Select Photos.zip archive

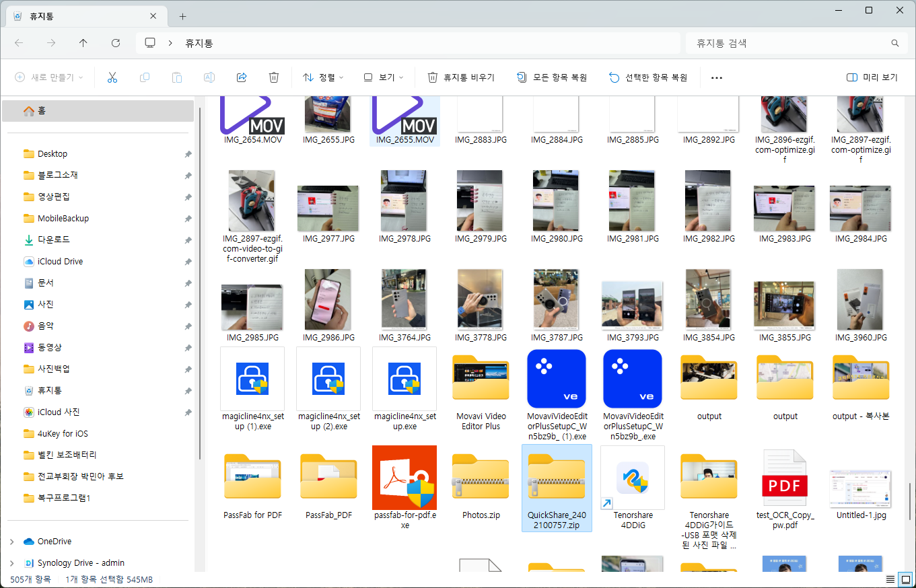coord(481,484)
